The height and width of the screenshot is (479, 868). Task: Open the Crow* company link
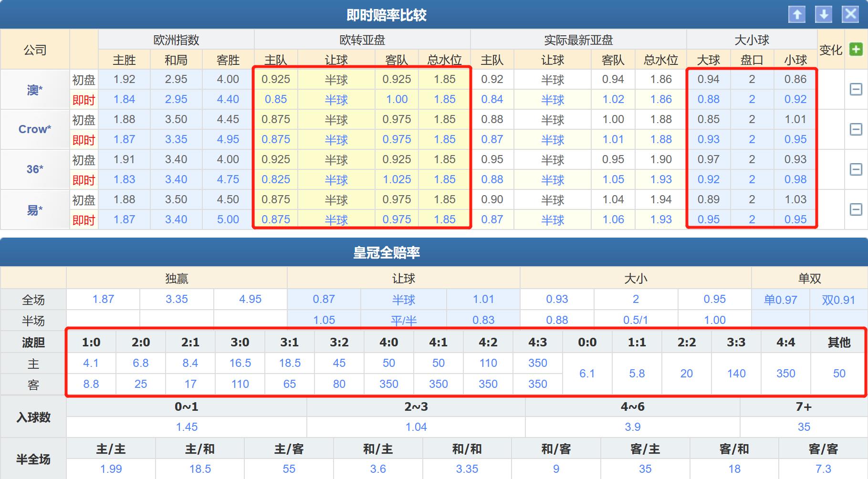click(x=35, y=129)
